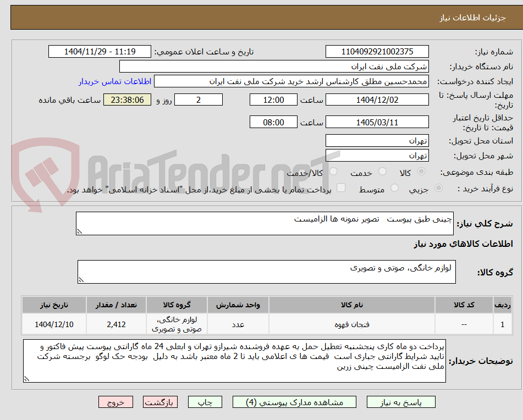Viewport: 523px width, 420px height.
Task: Click the خروج exit button
Action: (x=115, y=402)
